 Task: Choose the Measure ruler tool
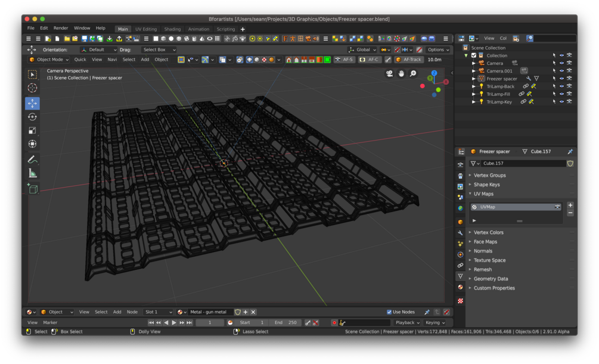point(32,173)
